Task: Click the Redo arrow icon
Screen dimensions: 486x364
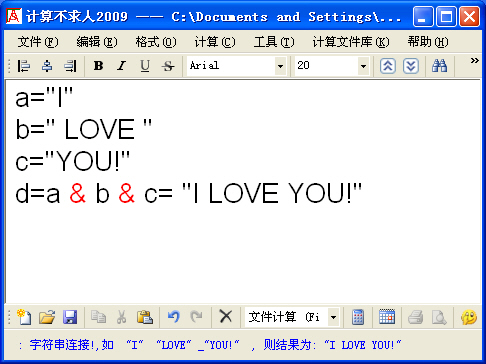Action: (x=196, y=317)
